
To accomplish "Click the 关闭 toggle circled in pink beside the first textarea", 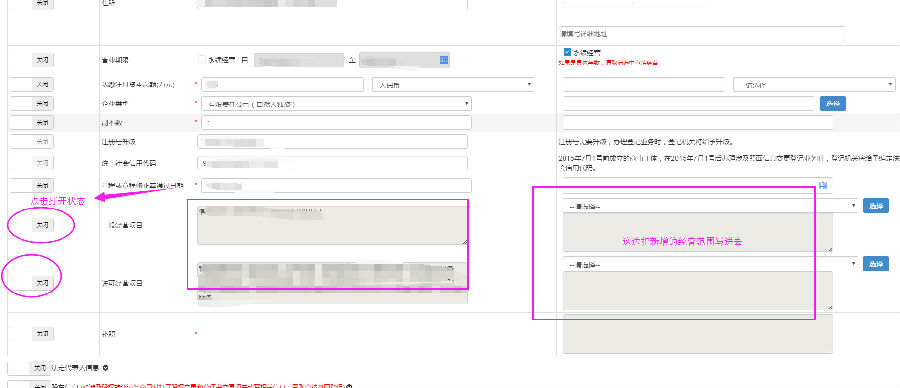I will pos(42,225).
